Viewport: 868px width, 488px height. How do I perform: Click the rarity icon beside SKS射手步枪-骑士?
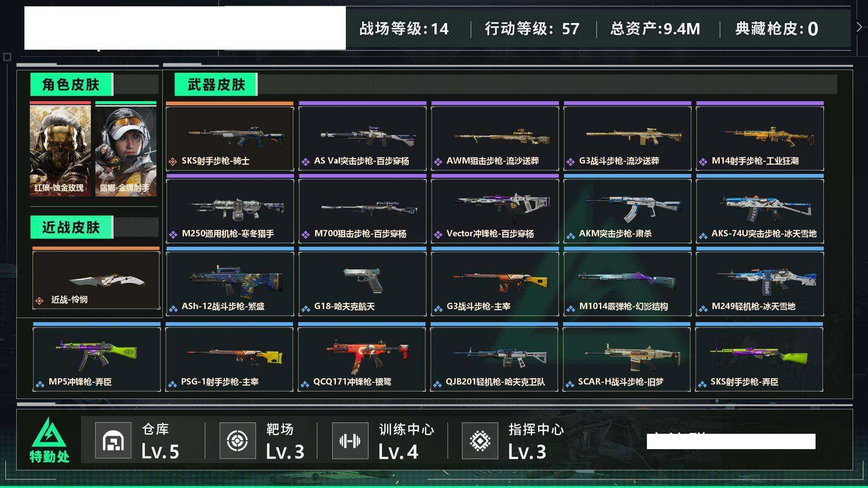tap(172, 161)
